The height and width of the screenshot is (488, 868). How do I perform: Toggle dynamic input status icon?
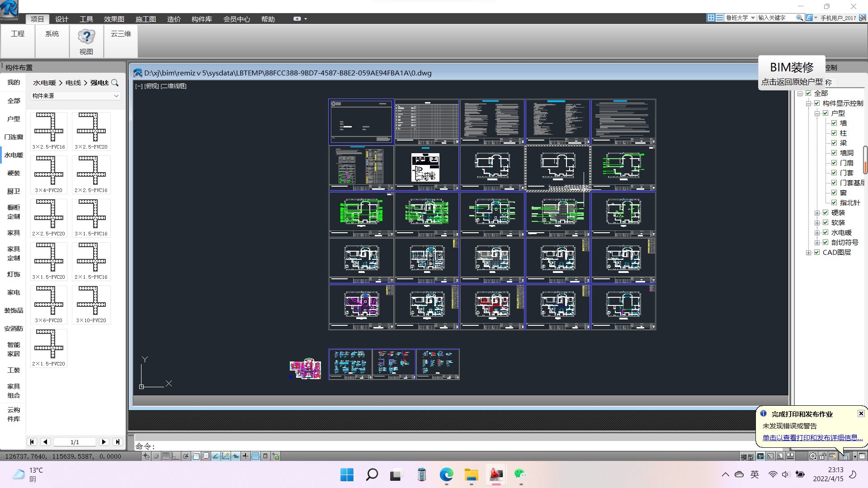[x=236, y=456]
